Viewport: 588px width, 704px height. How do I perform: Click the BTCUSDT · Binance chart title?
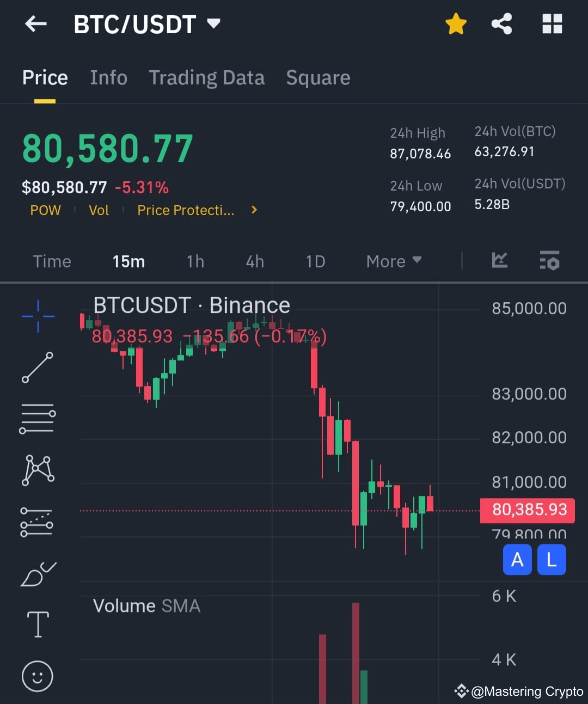(192, 305)
